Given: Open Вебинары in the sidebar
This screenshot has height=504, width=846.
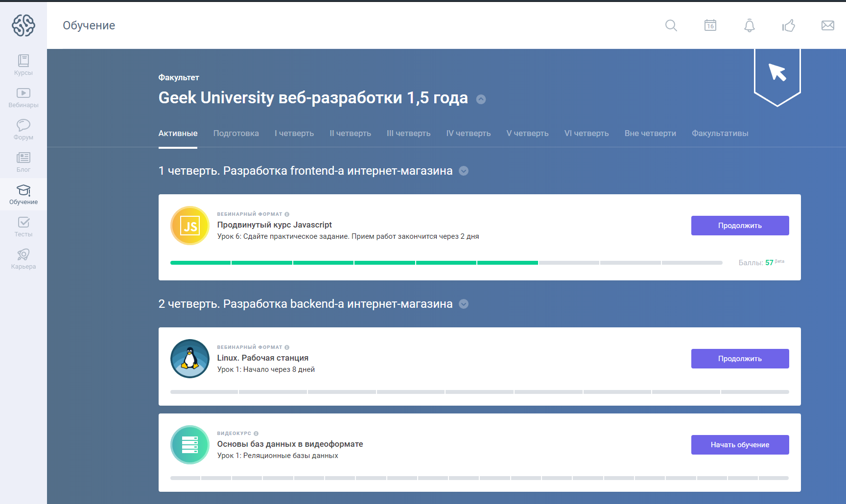Looking at the screenshot, I should pyautogui.click(x=23, y=97).
